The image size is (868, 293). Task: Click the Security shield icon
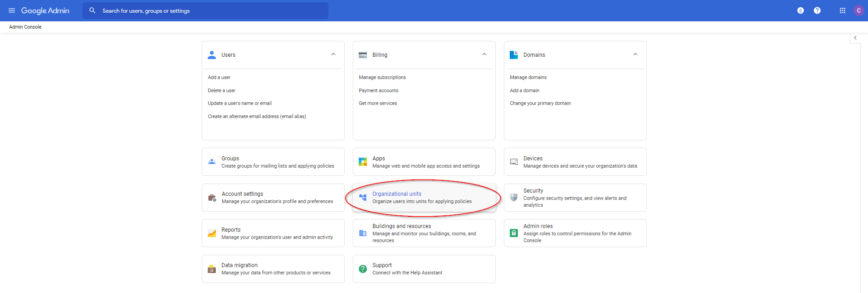point(514,198)
